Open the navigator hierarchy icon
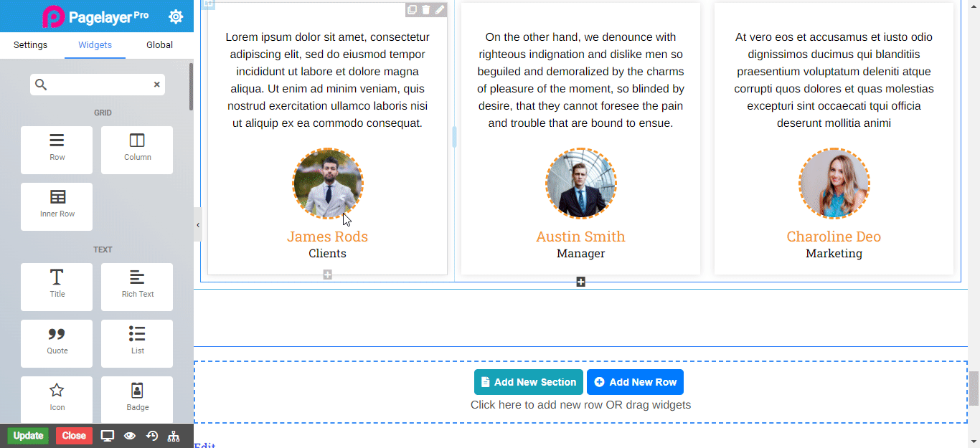This screenshot has width=980, height=448. pyautogui.click(x=173, y=436)
